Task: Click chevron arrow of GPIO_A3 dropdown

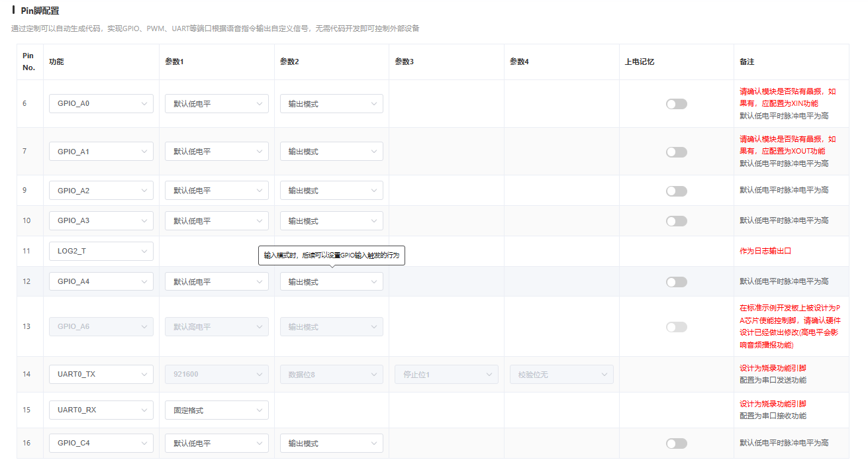Action: [144, 221]
